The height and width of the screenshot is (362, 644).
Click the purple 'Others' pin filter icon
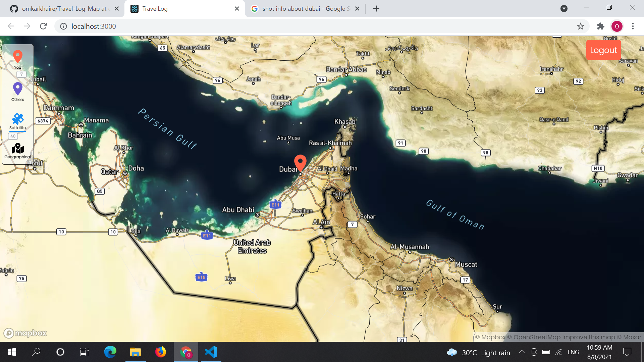(x=18, y=89)
